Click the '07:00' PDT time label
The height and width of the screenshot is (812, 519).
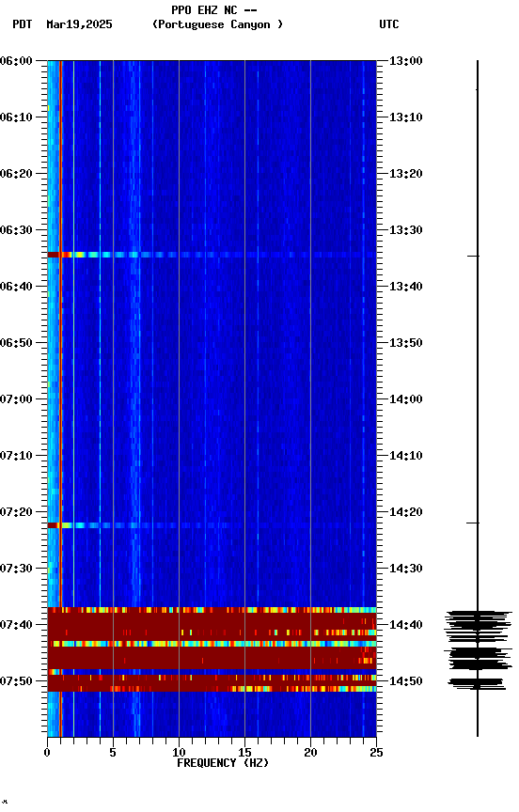[x=16, y=399]
